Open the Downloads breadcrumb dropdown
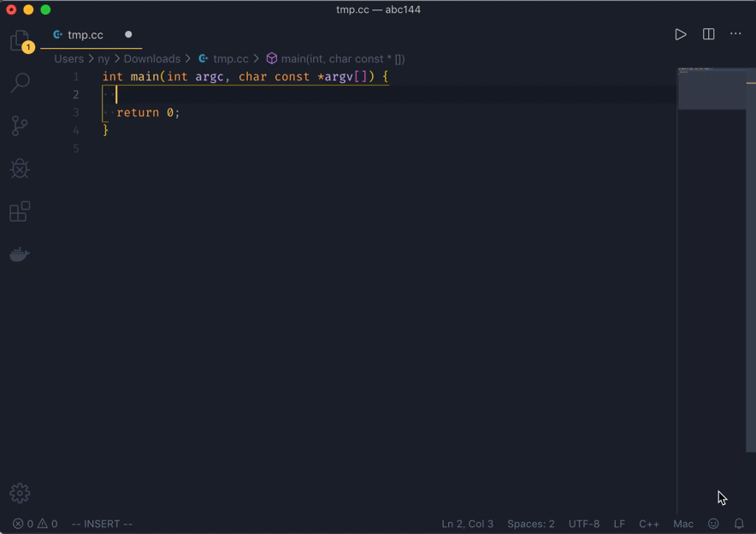 click(152, 58)
